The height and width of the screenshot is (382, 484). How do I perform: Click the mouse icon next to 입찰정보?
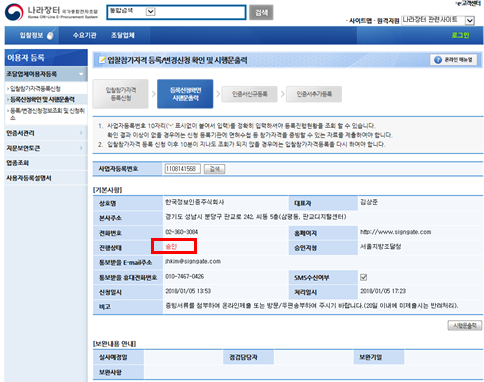click(50, 35)
